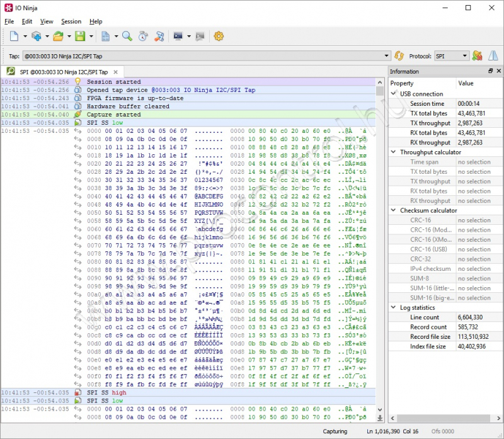504x439 pixels.
Task: Click the magnifying glass Find icon
Action: [x=127, y=36]
